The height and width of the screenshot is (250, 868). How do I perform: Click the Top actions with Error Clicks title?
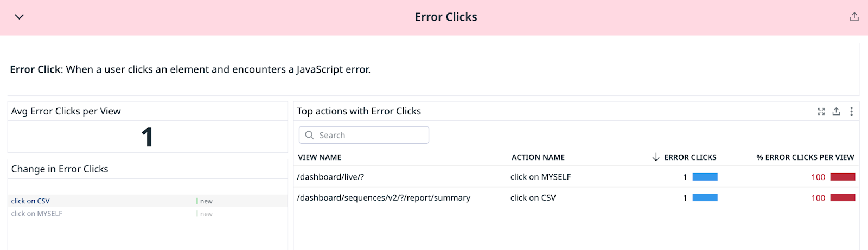coord(359,111)
